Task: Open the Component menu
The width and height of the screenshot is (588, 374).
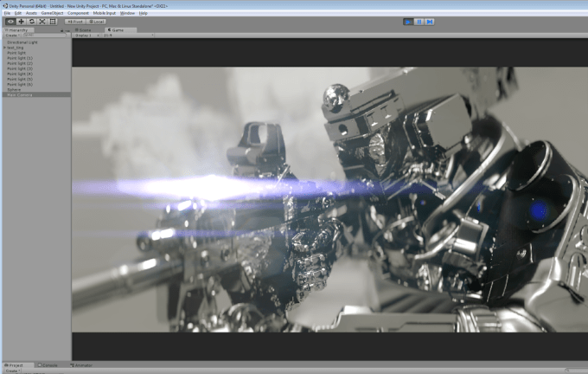Action: point(79,13)
